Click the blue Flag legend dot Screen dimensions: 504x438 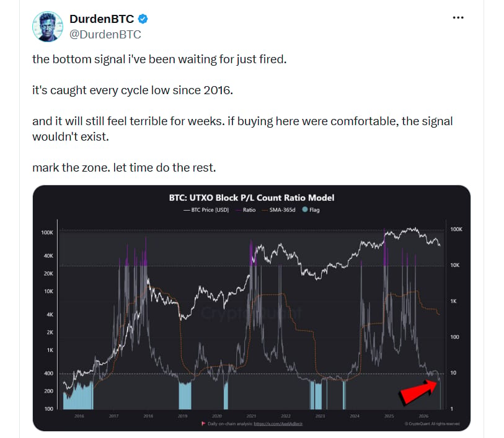coord(305,209)
